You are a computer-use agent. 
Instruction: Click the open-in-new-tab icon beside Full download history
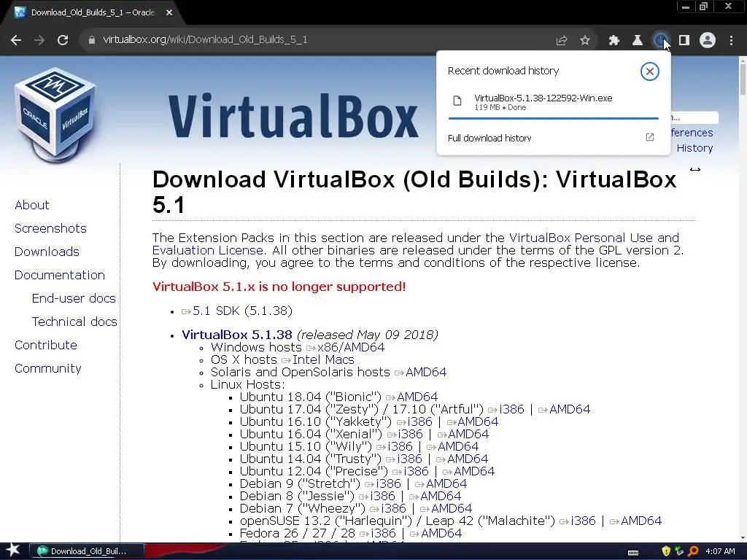pyautogui.click(x=649, y=137)
